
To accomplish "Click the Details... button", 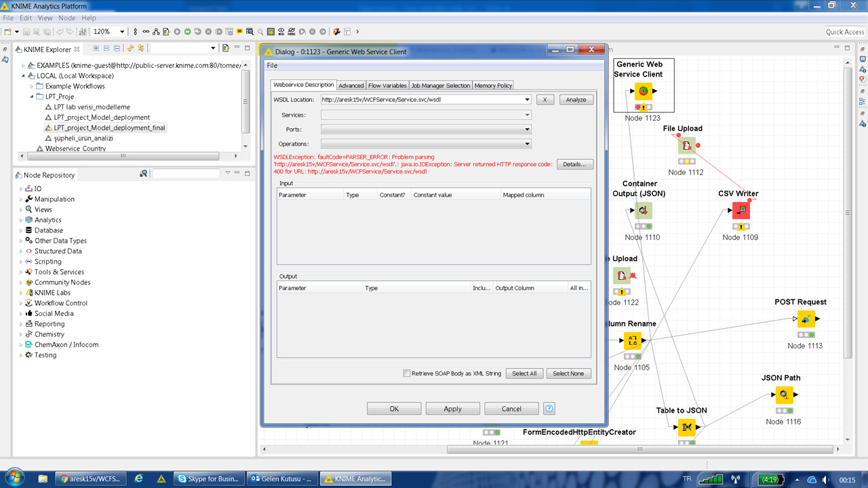I will click(575, 165).
